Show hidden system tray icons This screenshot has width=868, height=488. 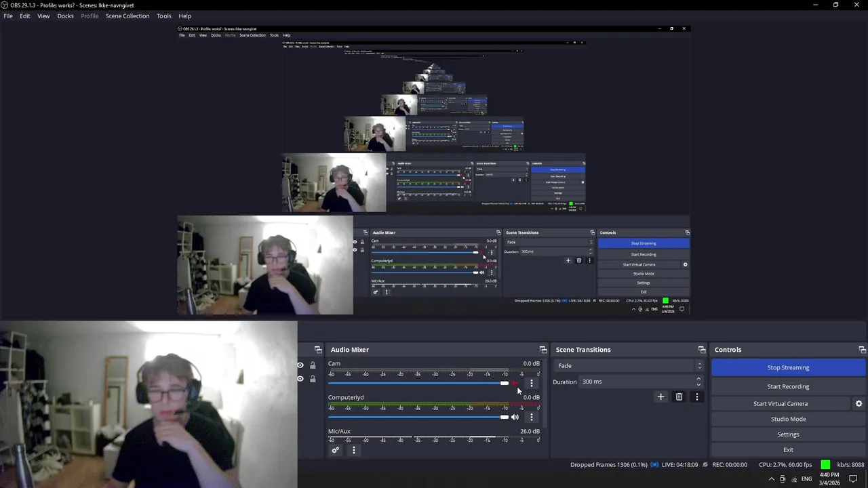[771, 479]
